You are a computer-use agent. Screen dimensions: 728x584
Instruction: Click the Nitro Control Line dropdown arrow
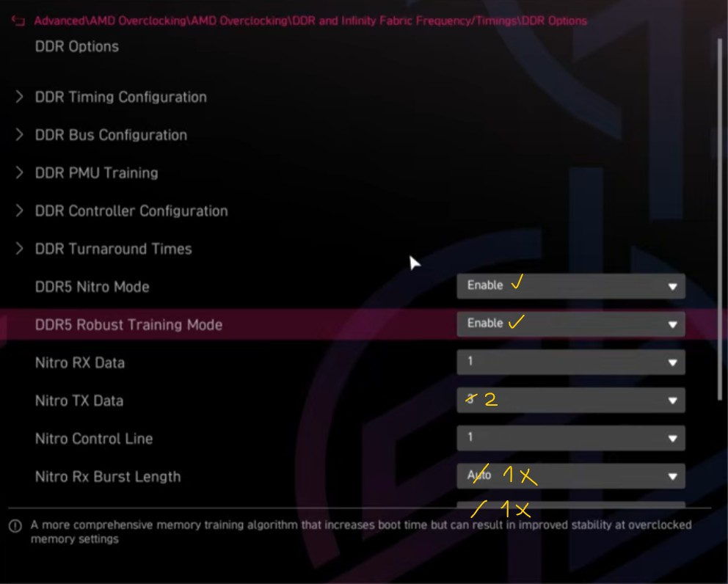(x=672, y=438)
